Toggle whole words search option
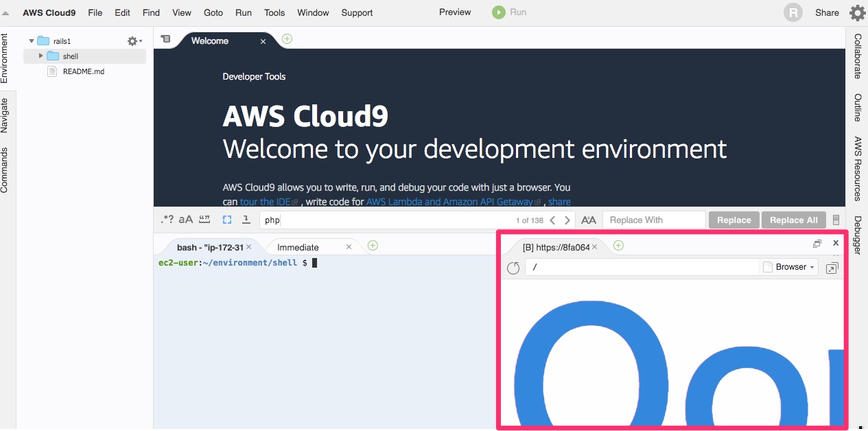The image size is (868, 431). (204, 220)
